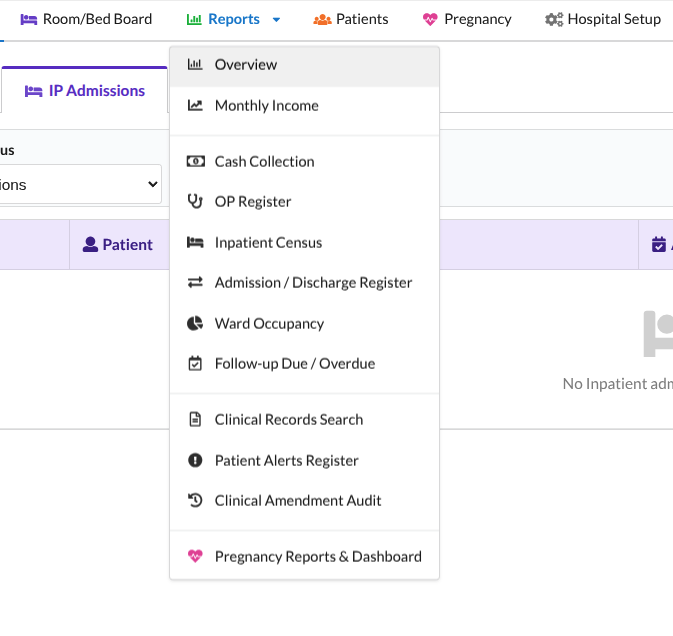The width and height of the screenshot is (673, 636).
Task: Click the green Reports chart icon
Action: pyautogui.click(x=194, y=20)
